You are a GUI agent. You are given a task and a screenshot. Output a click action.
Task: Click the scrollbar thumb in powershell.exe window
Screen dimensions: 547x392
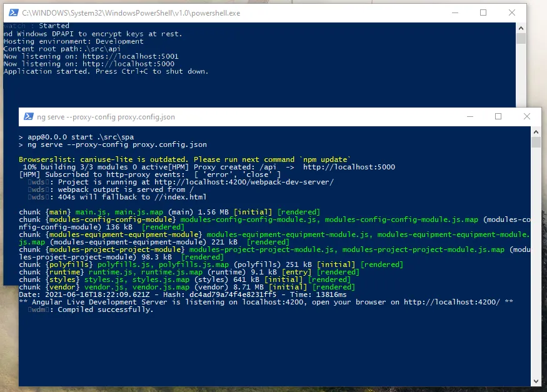coord(521,38)
